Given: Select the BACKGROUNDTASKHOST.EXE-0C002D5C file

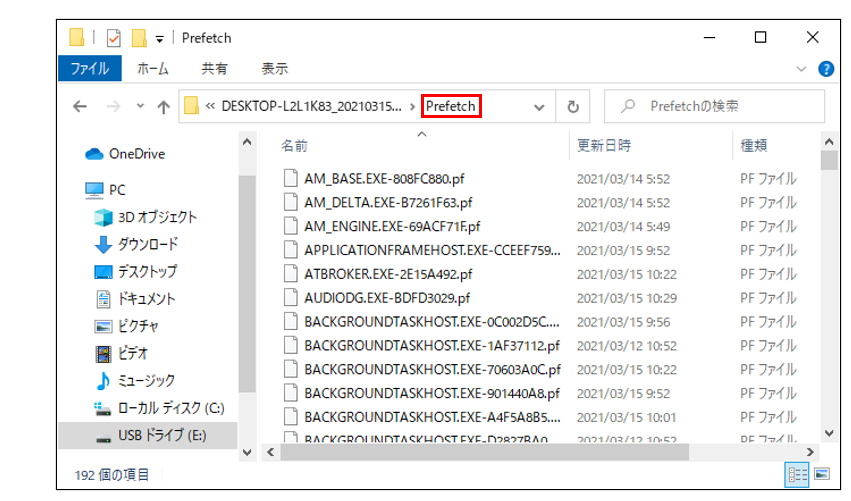Looking at the screenshot, I should 432,322.
